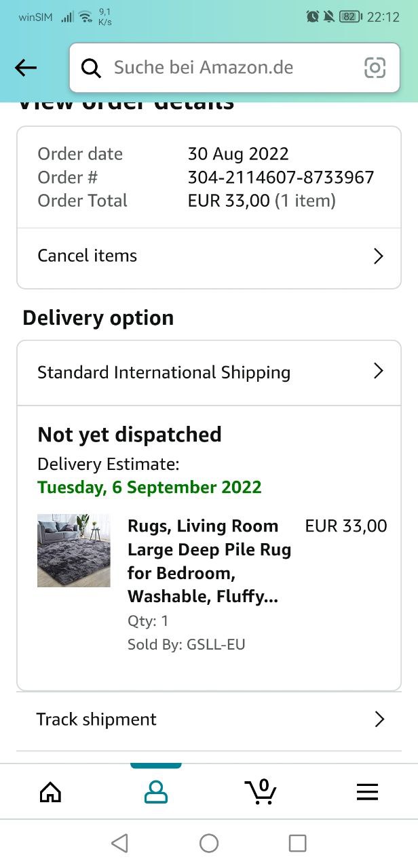Open the hamburger menu icon
This screenshot has height=868, width=418.
click(367, 791)
